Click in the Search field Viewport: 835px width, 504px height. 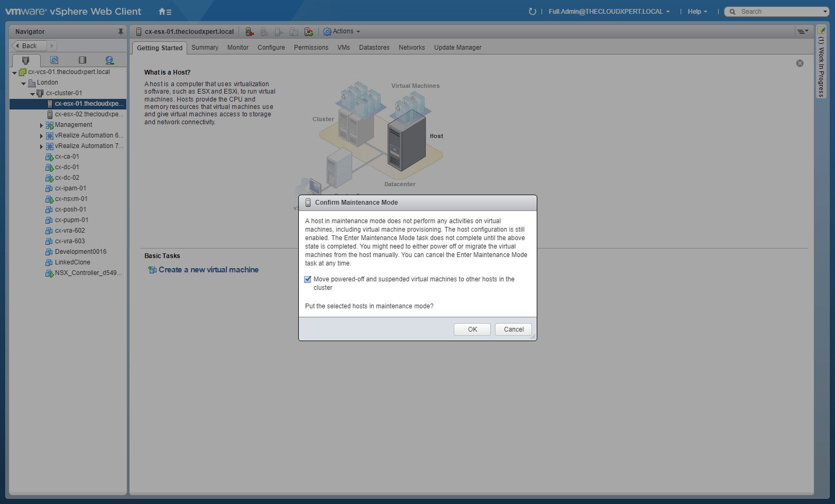point(777,12)
